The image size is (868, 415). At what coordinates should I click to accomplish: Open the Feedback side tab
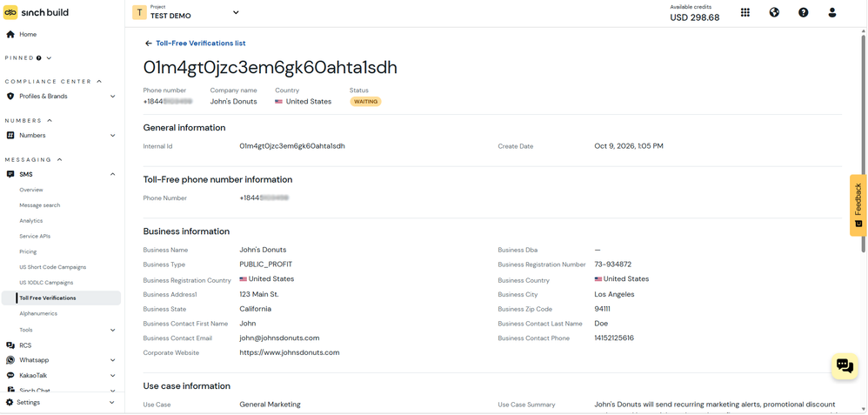coord(858,205)
